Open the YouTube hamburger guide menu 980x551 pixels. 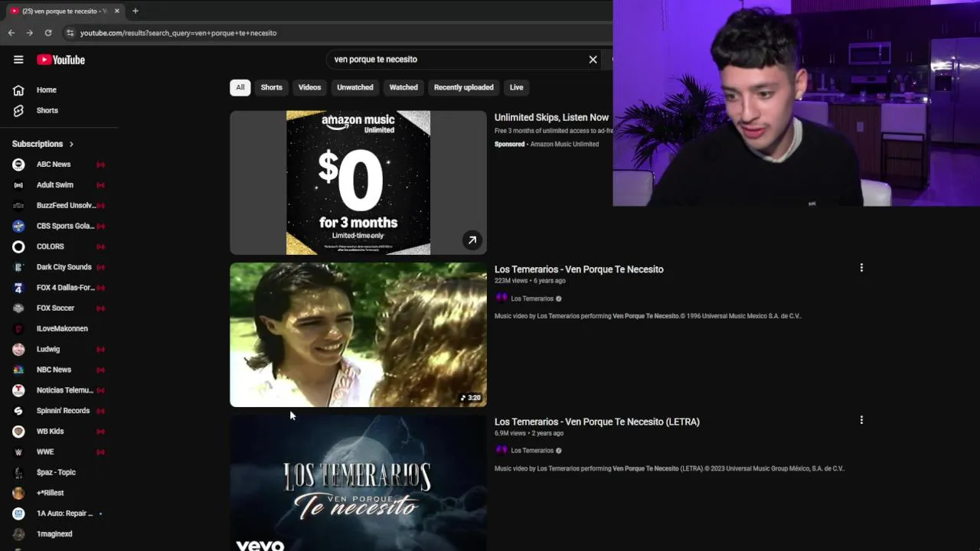pyautogui.click(x=18, y=60)
